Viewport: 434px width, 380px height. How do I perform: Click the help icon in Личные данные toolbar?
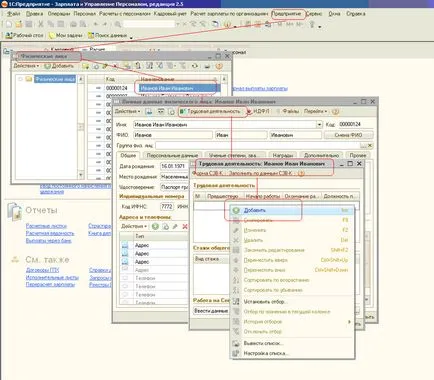[x=335, y=112]
